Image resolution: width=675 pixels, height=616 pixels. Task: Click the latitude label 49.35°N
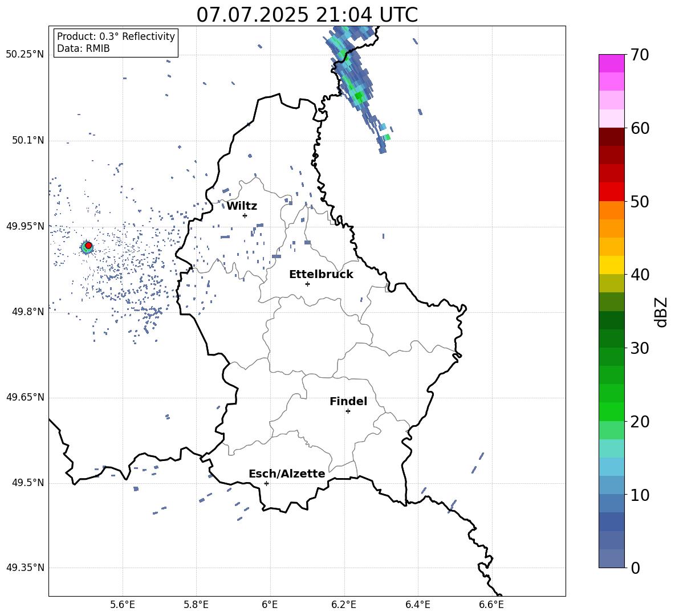25,568
